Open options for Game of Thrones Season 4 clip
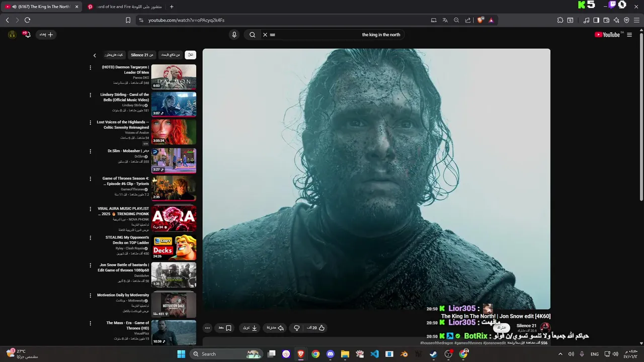 (91, 179)
